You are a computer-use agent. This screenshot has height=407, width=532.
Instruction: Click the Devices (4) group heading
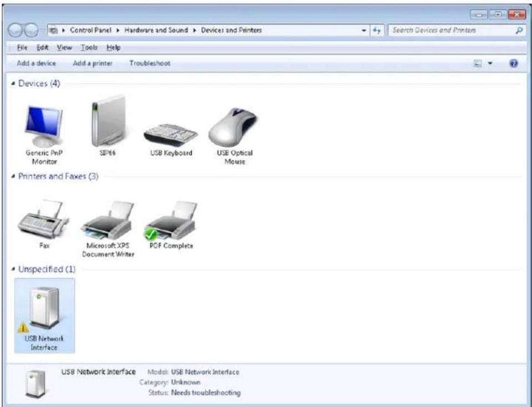(39, 84)
